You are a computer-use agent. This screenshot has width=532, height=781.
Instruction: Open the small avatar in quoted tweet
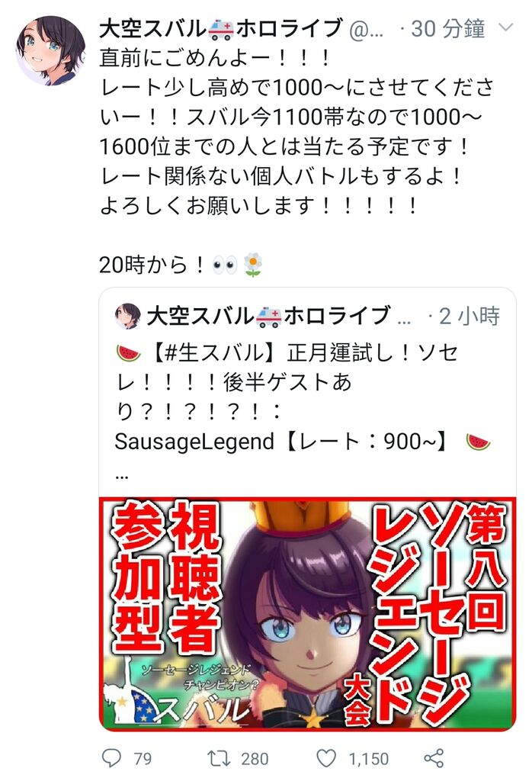128,316
